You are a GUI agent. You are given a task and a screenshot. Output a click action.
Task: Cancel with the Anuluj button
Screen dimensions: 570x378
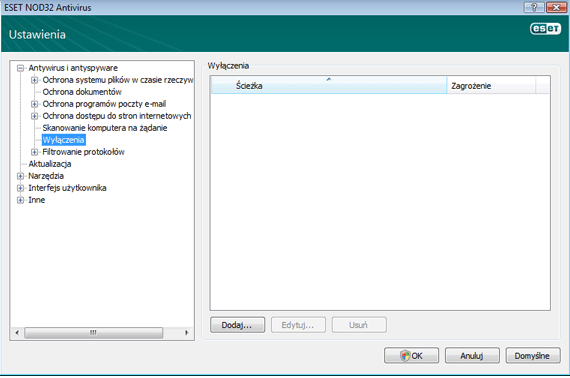tap(472, 355)
